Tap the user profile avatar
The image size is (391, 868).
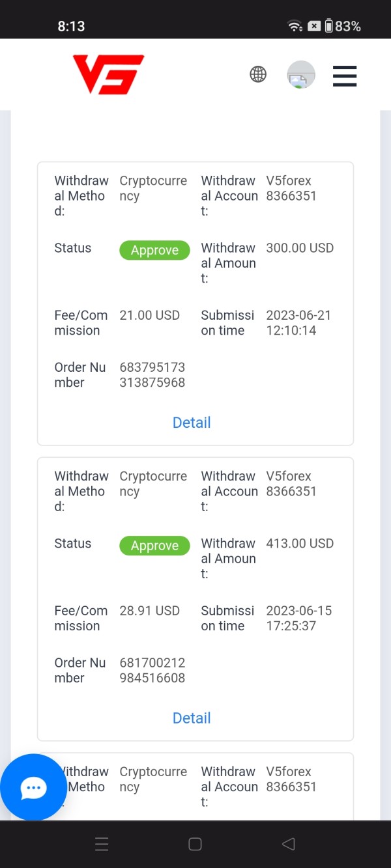coord(301,75)
